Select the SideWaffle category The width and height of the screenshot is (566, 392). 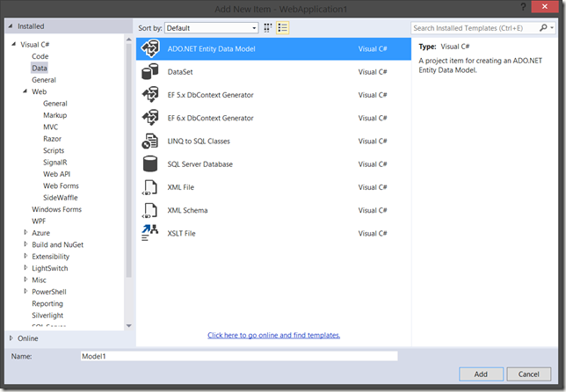[61, 198]
